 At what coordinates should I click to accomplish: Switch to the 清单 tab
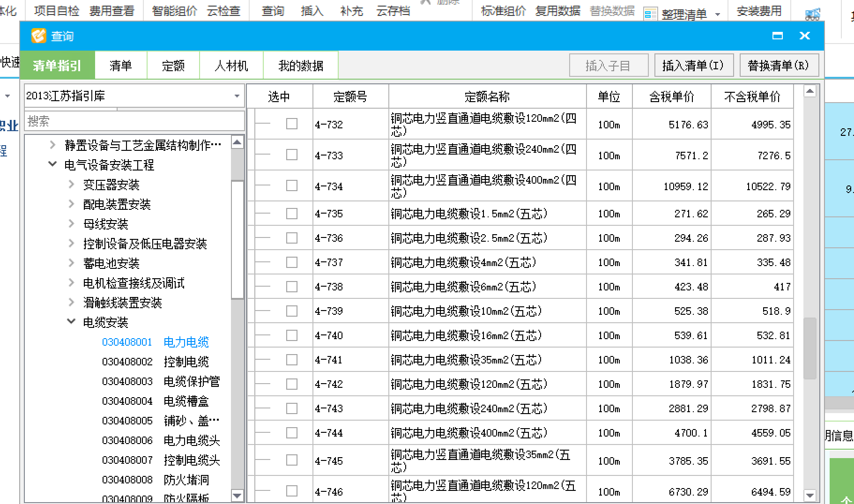pyautogui.click(x=121, y=66)
